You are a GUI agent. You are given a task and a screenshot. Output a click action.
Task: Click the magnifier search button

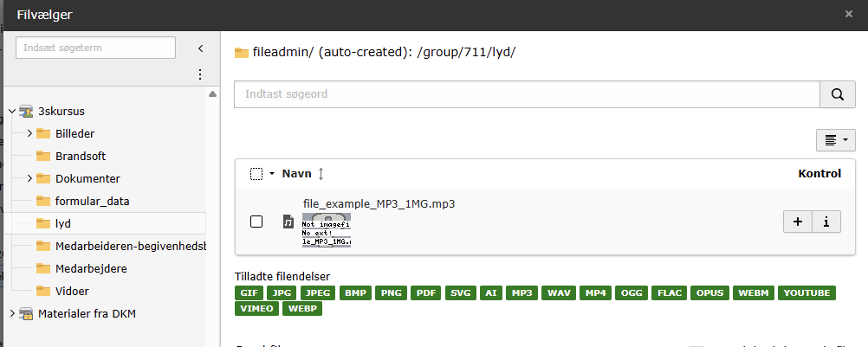[837, 94]
